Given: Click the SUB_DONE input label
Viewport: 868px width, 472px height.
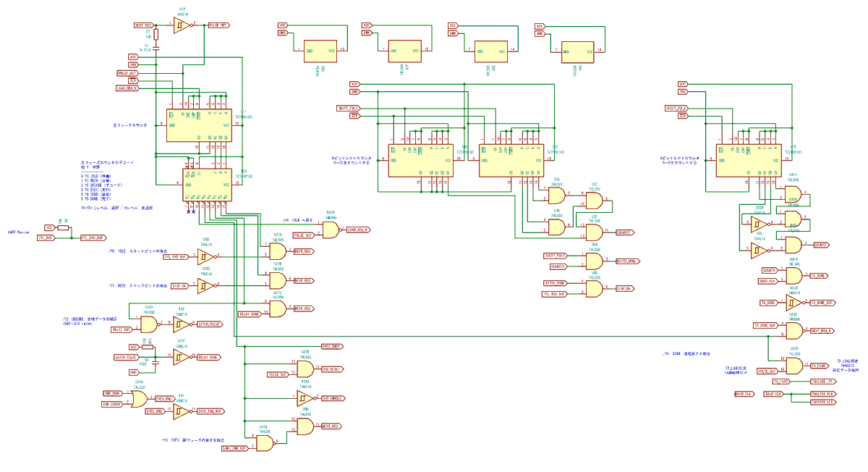Looking at the screenshot, I should coord(111,393).
